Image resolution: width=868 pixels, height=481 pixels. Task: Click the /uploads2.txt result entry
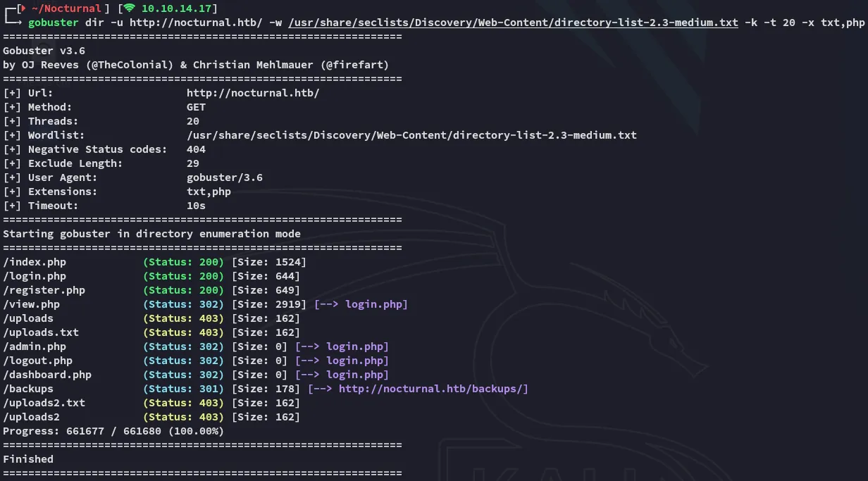44,403
